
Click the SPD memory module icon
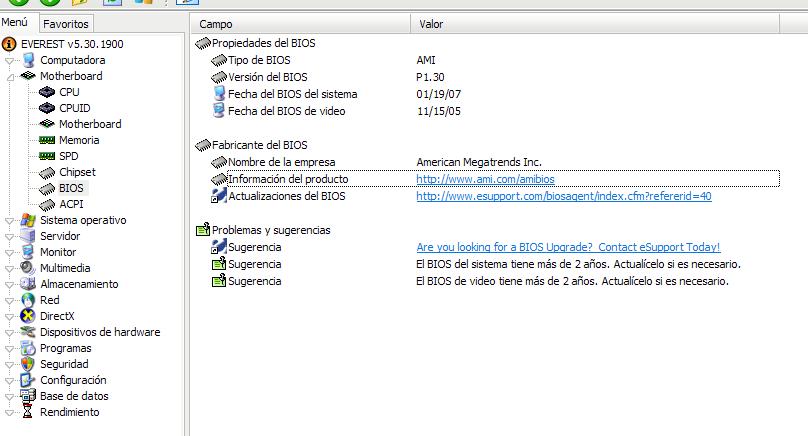(47, 156)
